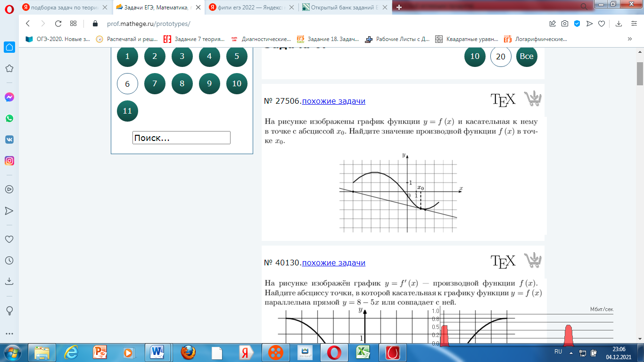Screen dimensions: 644x362
Task: Open the sidebar history clock icon
Action: 9,260
